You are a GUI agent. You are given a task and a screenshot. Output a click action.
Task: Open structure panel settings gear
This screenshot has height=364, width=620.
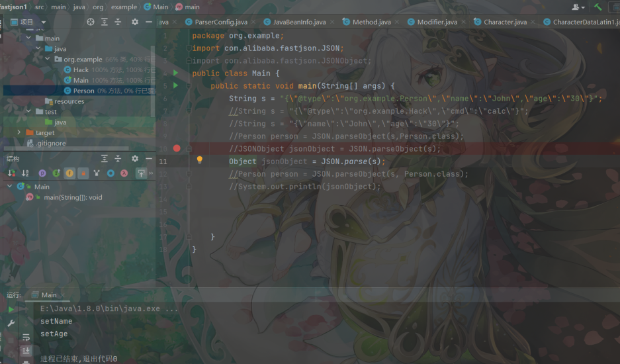[x=135, y=159]
